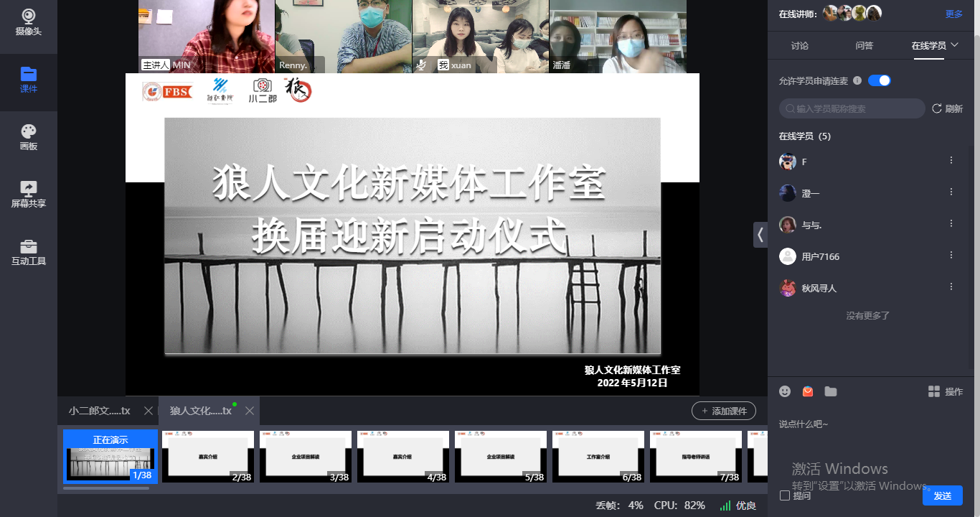The image size is (980, 517).
Task: Collapse the right side panel arrow
Action: coord(760,235)
